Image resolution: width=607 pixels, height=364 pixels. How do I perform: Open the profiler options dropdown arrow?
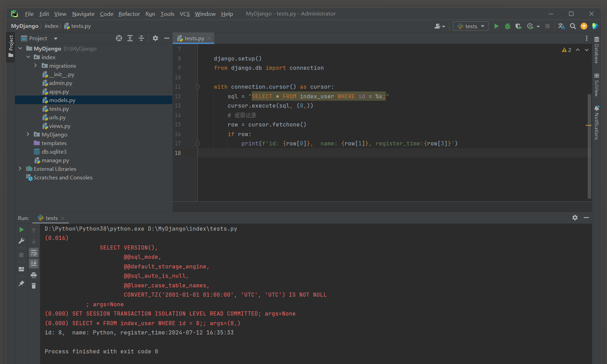(x=538, y=26)
